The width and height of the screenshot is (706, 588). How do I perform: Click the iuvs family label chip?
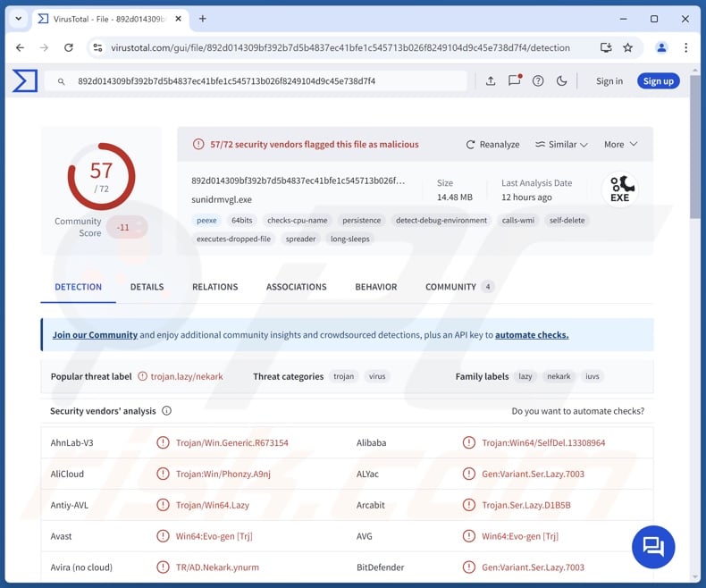pyautogui.click(x=593, y=376)
